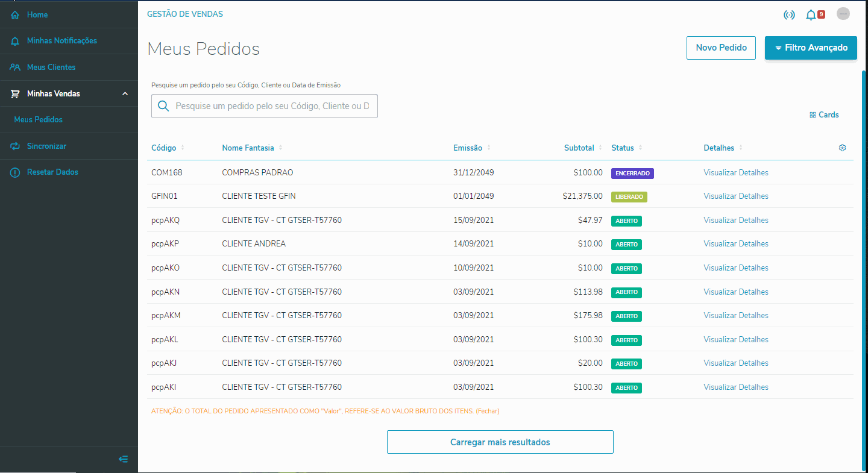Screen dimensions: 868x473
Task: Click the search magnifier icon
Action: click(x=163, y=106)
